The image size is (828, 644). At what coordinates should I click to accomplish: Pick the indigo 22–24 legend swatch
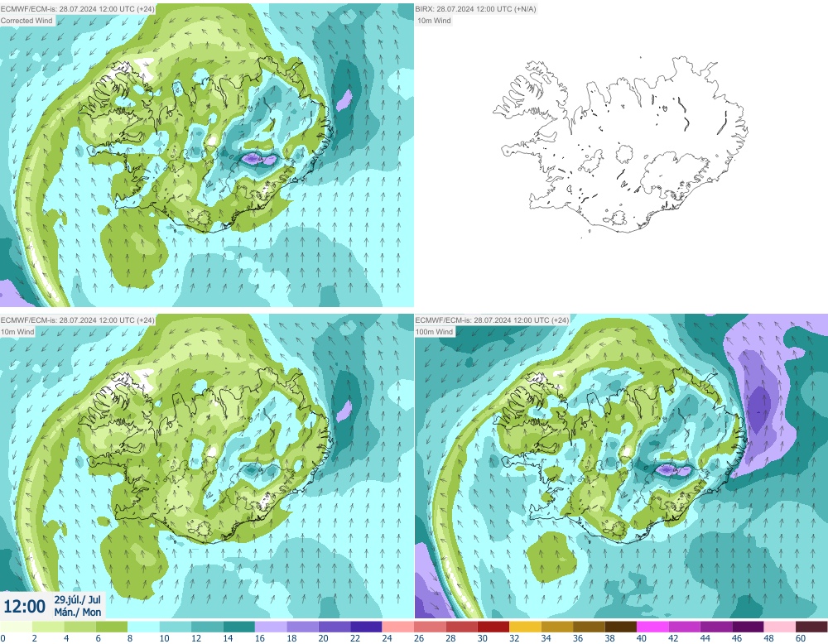point(366,627)
